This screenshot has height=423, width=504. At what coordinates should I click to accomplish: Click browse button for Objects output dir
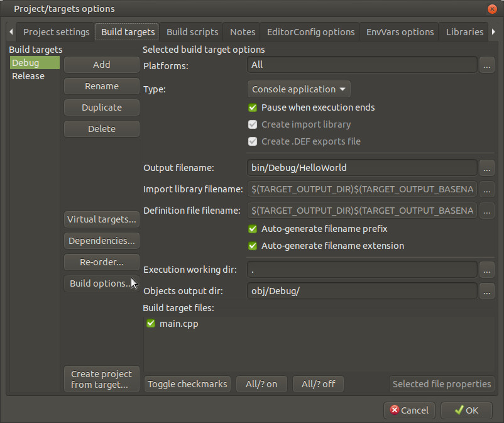click(x=486, y=291)
